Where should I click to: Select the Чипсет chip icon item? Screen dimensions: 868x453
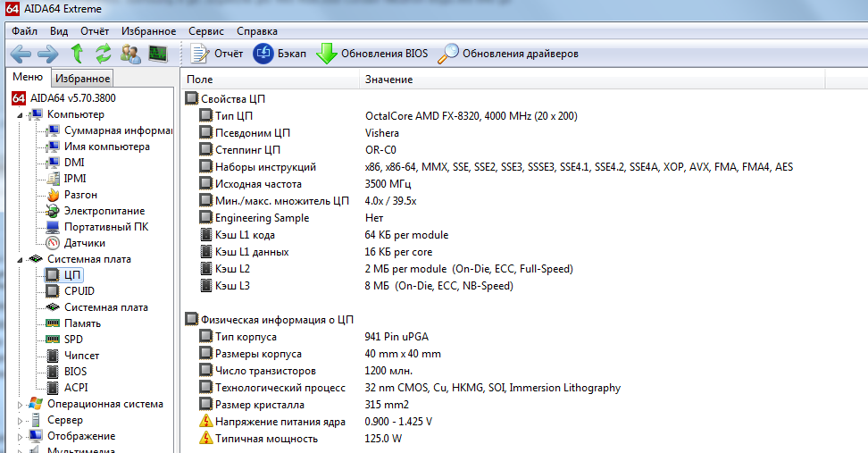(53, 356)
